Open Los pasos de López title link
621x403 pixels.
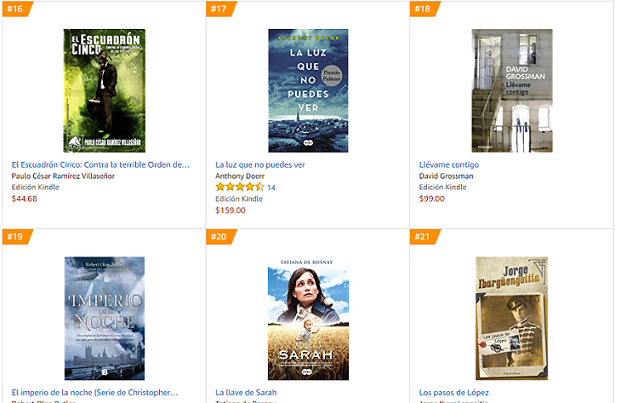(x=454, y=392)
